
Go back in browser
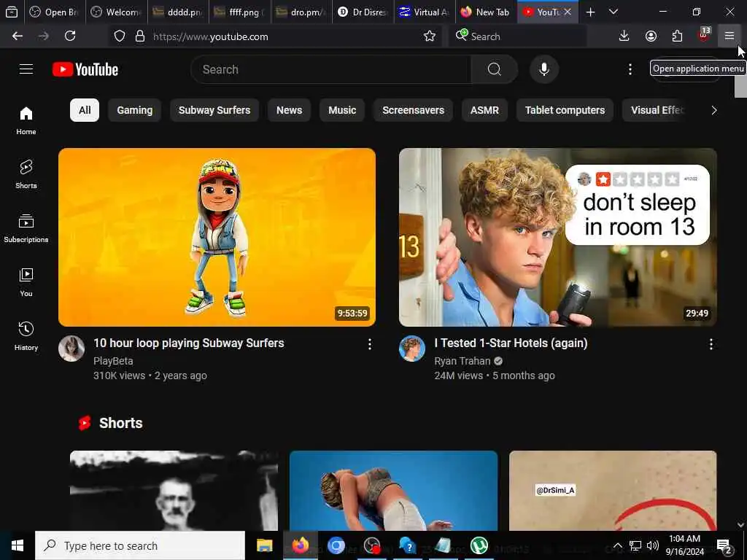(18, 36)
